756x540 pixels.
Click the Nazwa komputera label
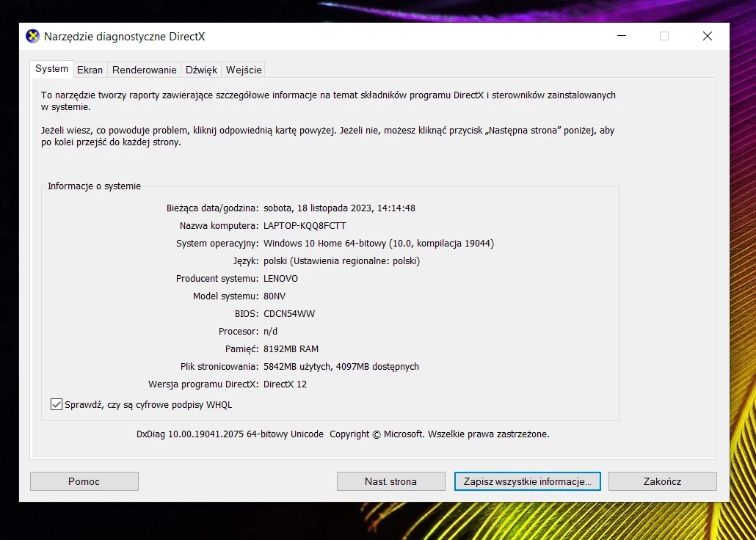(219, 226)
